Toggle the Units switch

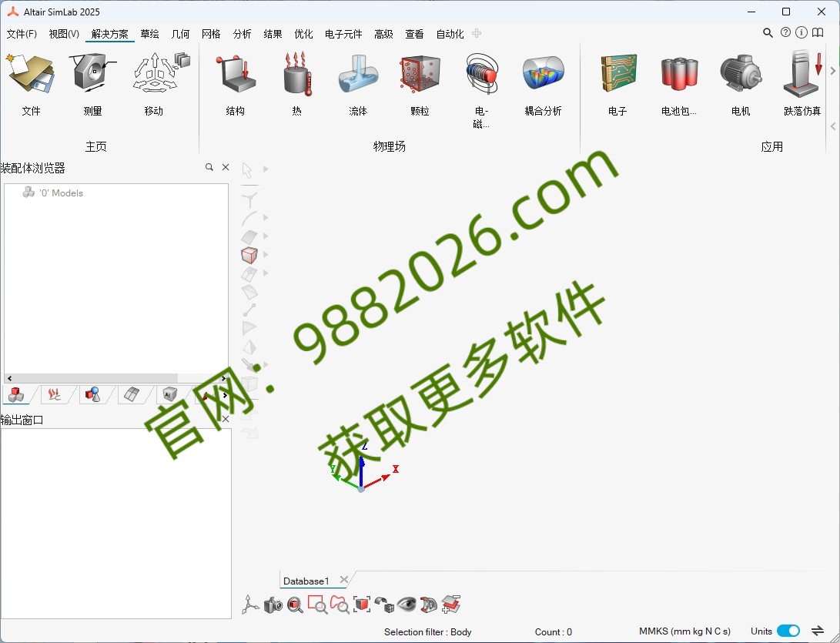click(788, 631)
